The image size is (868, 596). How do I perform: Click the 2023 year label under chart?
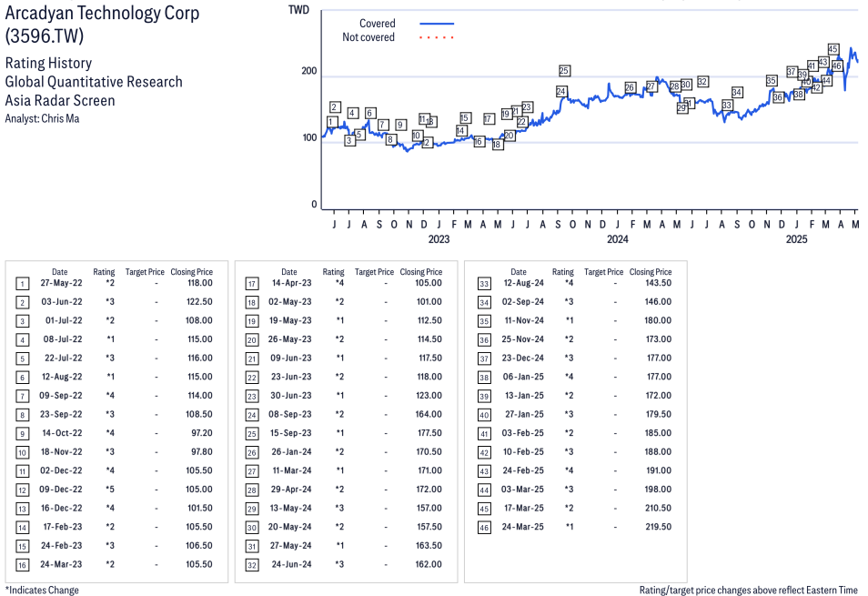(x=439, y=239)
